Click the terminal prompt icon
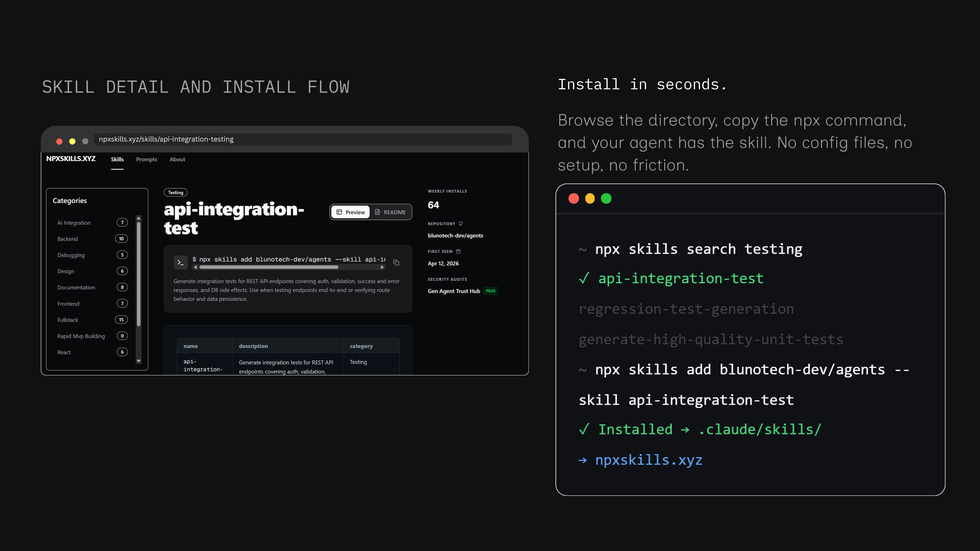The image size is (980, 551). (181, 262)
